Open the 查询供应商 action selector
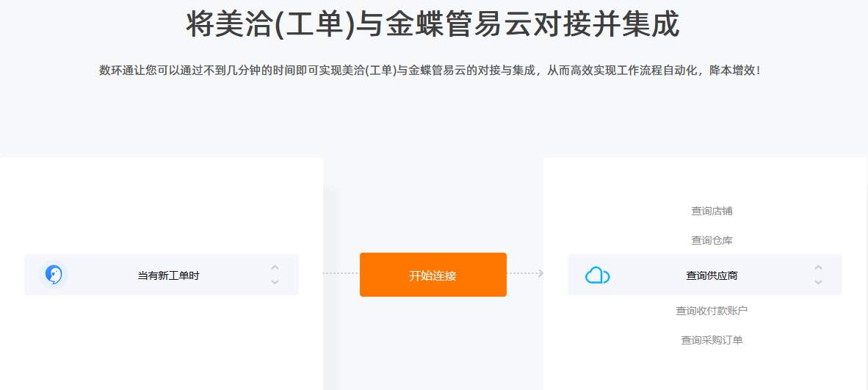 pyautogui.click(x=705, y=275)
